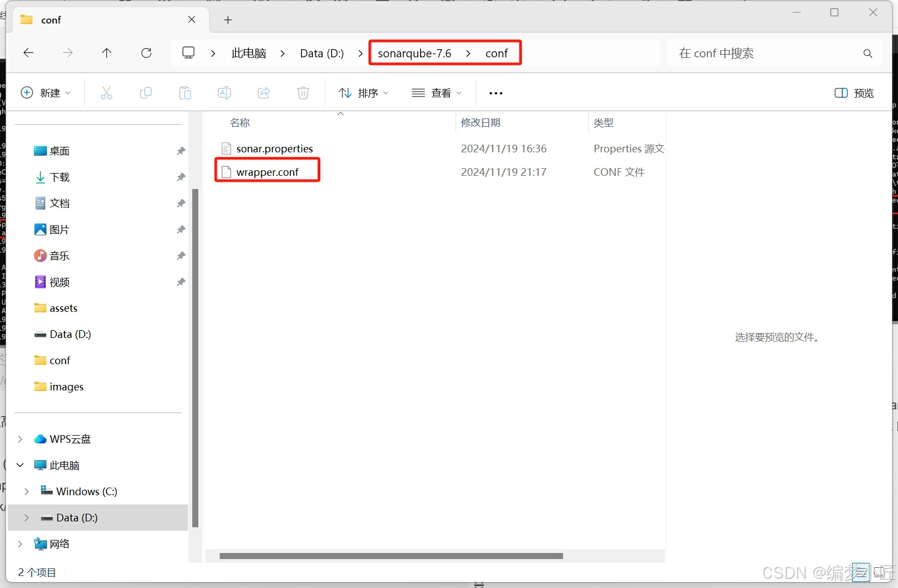898x588 pixels.
Task: Unpin 桌面 using its pin icon
Action: [x=181, y=151]
